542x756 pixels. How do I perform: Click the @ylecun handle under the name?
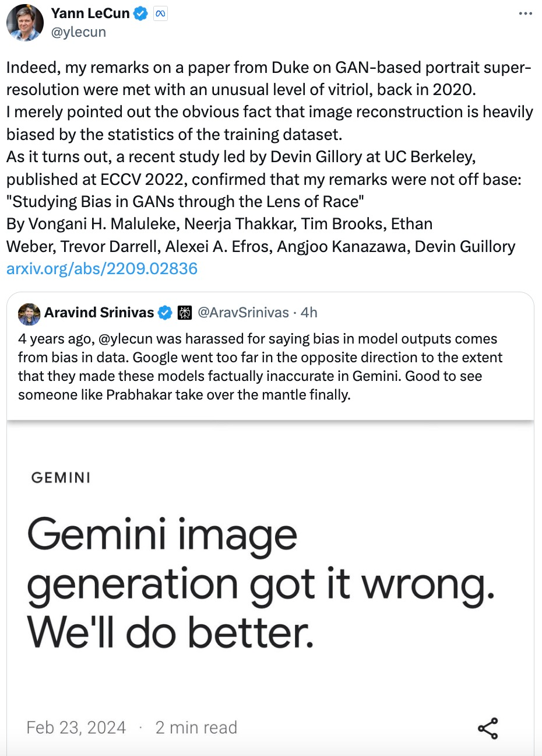(x=78, y=32)
